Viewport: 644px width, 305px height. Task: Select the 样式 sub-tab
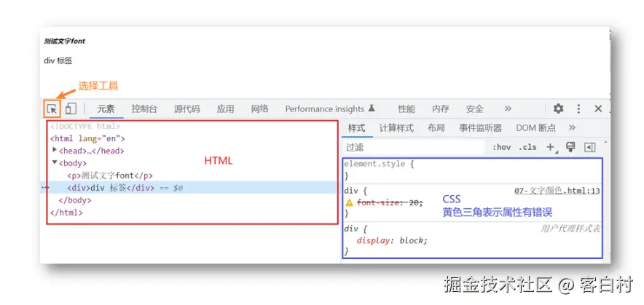tap(356, 127)
